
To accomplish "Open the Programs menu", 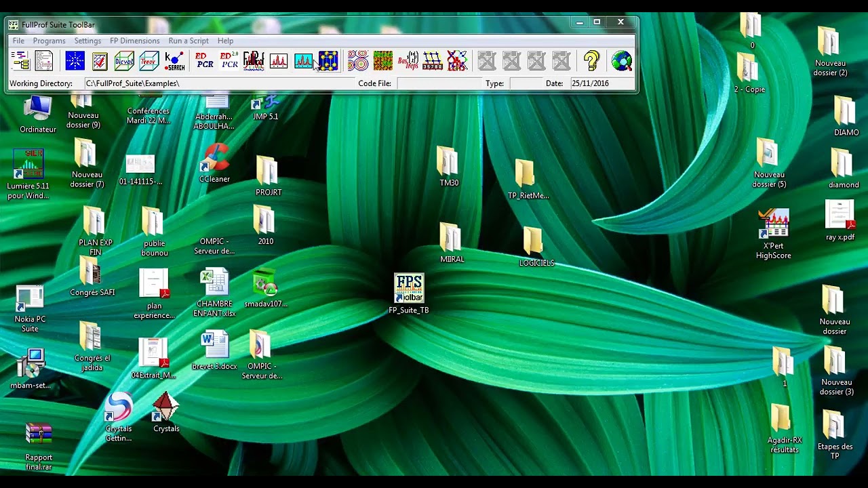I will pos(49,41).
